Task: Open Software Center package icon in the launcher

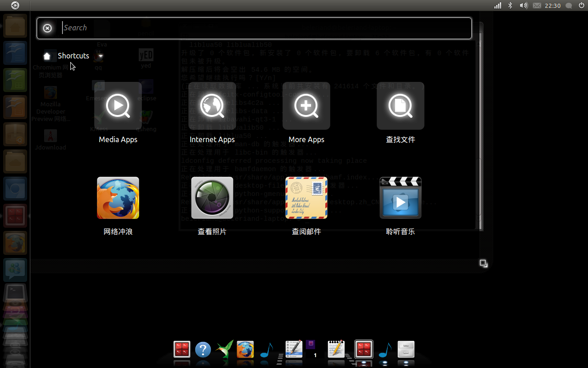Action: [x=15, y=134]
